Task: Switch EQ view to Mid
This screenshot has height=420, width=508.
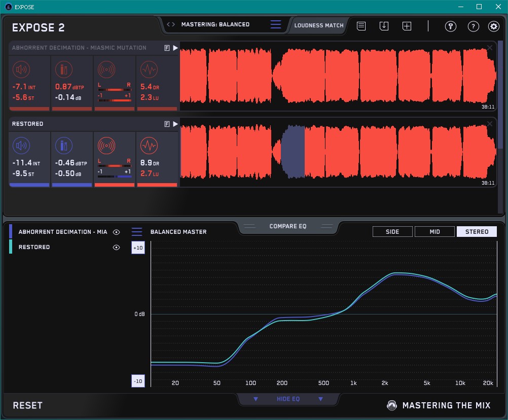Action: (x=434, y=232)
